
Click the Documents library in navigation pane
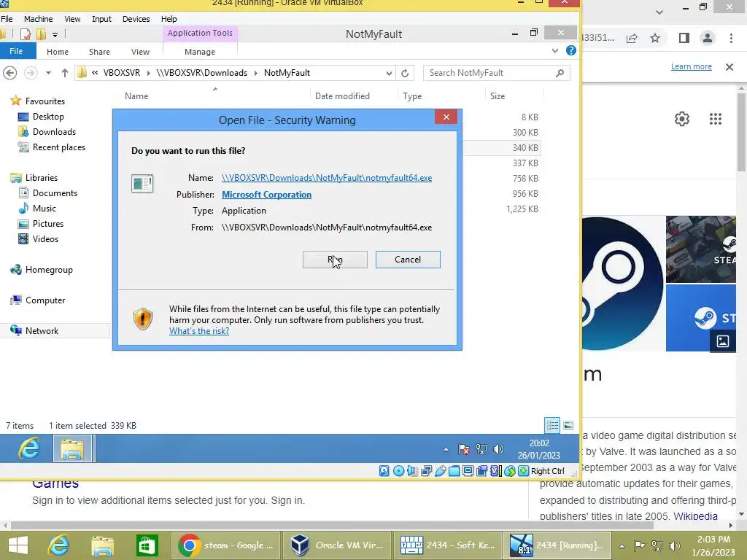tap(55, 192)
